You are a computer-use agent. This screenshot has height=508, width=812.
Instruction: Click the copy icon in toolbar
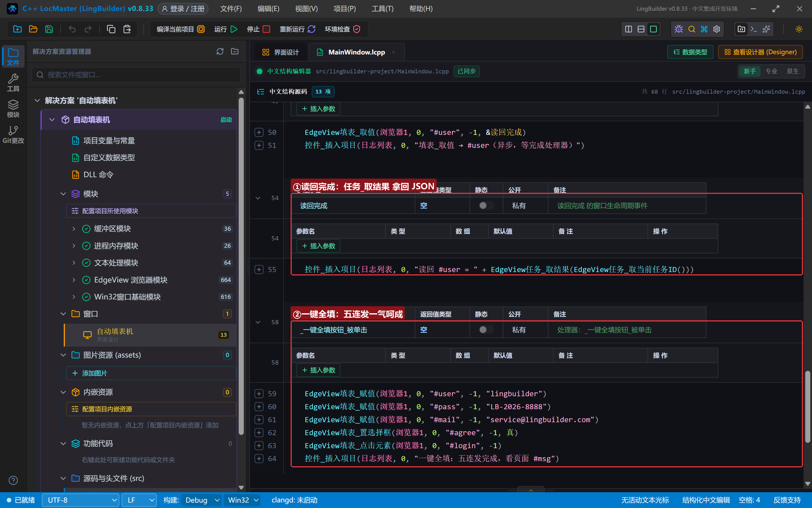111,29
